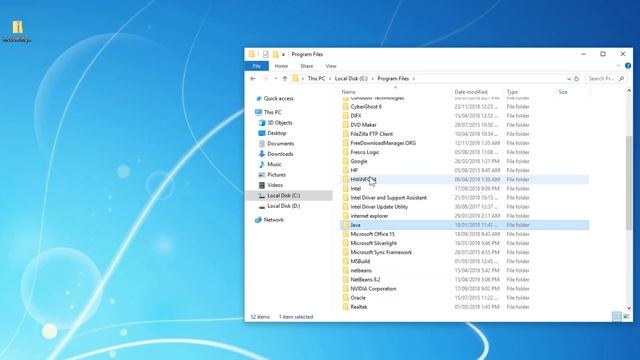Click Local Disk (C:) breadcrumb in address bar
Viewport: 640px width, 360px height.
[x=351, y=78]
